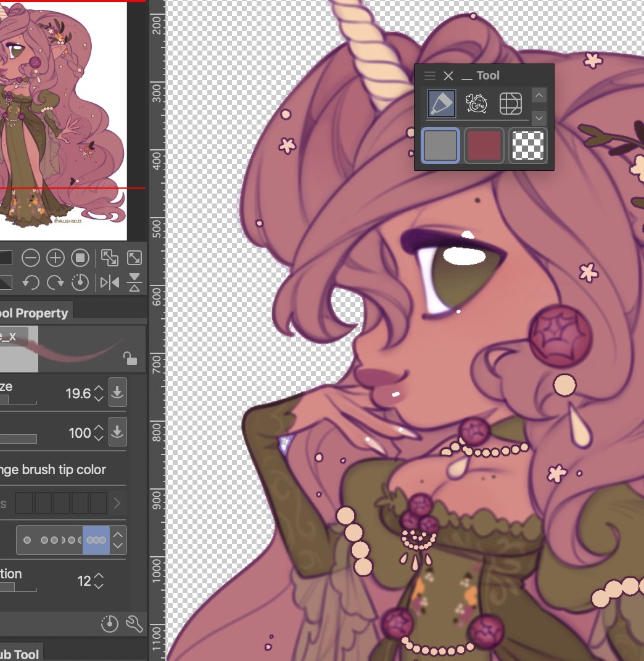Click the Fit to Navigator icon
Viewport: 644px width, 661px height.
pyautogui.click(x=110, y=258)
